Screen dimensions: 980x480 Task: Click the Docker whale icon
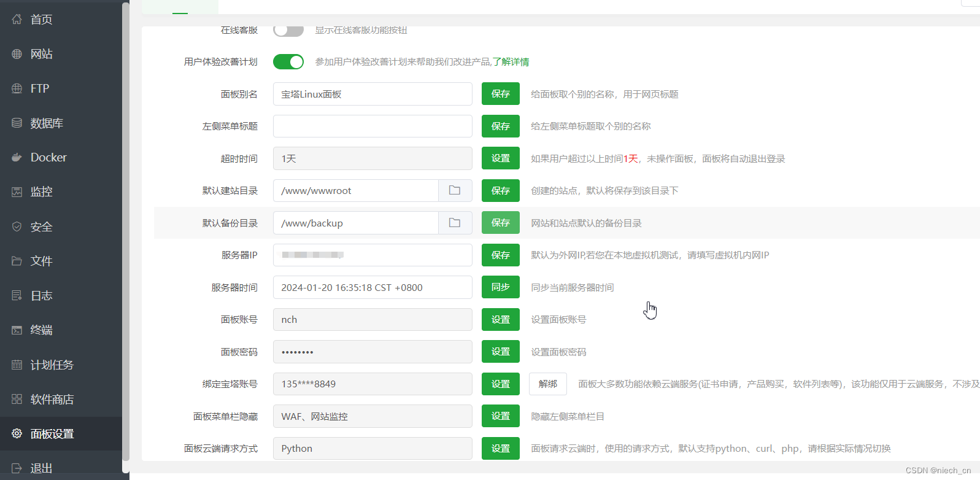(x=17, y=157)
